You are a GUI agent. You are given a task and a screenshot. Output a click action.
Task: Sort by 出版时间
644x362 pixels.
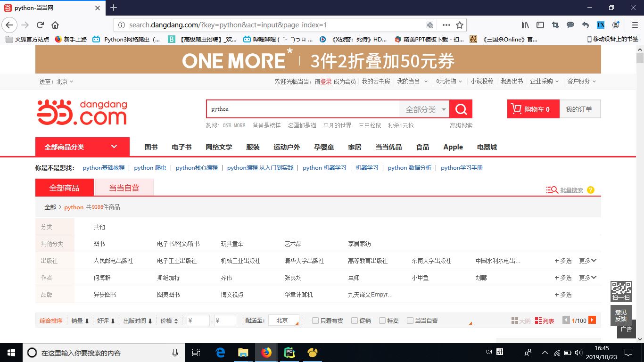click(x=138, y=321)
